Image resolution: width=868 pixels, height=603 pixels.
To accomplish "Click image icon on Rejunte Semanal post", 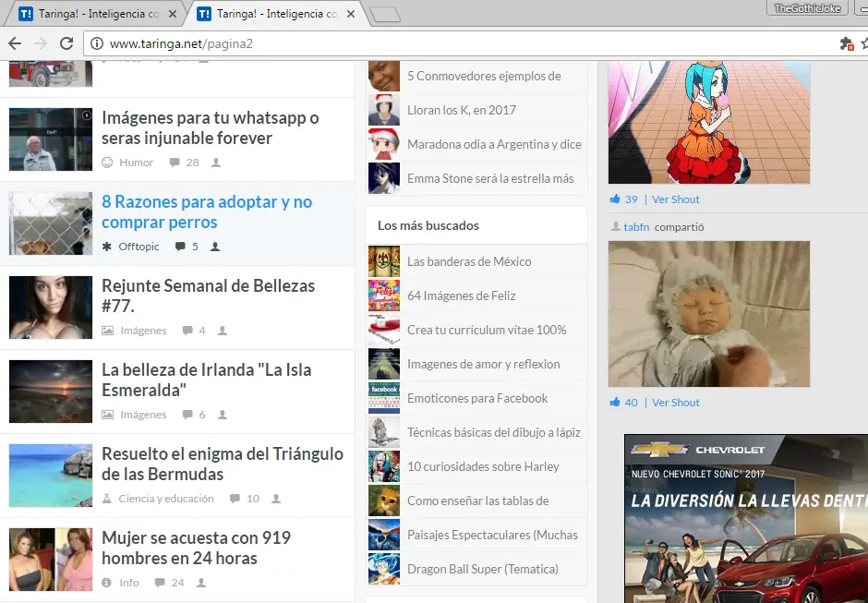I will click(x=107, y=331).
